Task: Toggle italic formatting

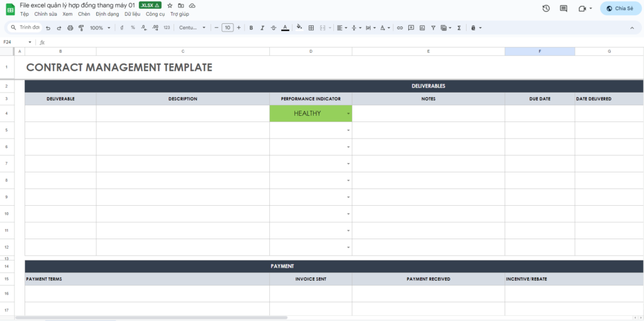Action: 262,28
